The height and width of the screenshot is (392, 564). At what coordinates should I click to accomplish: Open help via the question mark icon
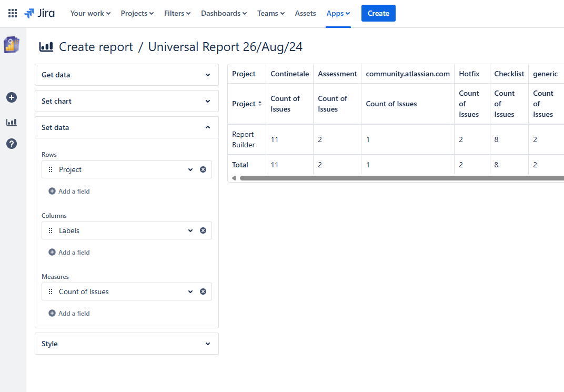(12, 144)
